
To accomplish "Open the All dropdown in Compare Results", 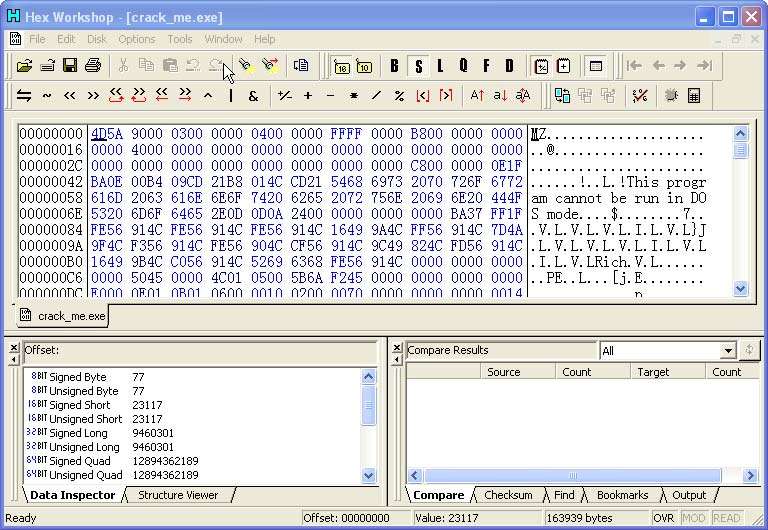I will [x=728, y=351].
